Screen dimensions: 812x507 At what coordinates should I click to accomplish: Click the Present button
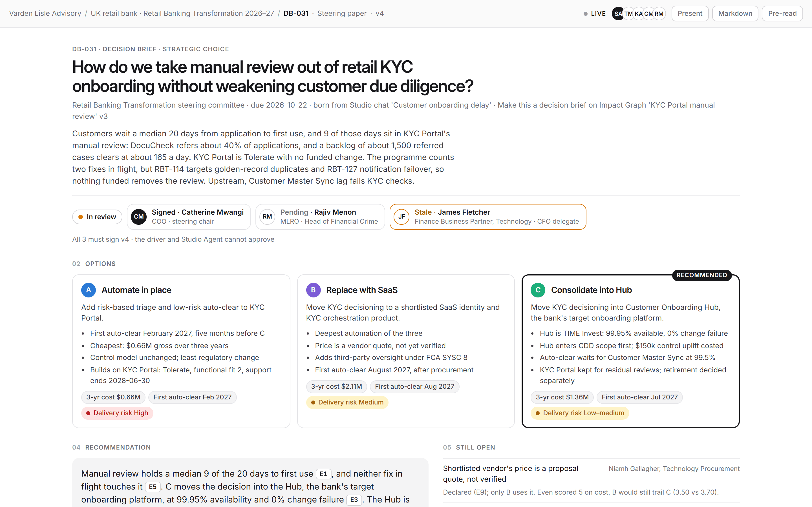point(690,14)
